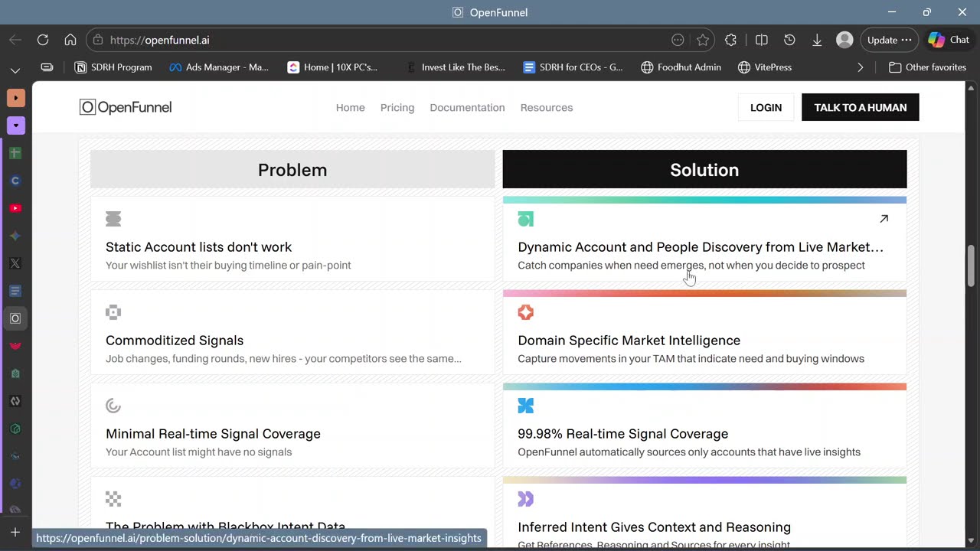Open Copilot Chat panel

949,40
